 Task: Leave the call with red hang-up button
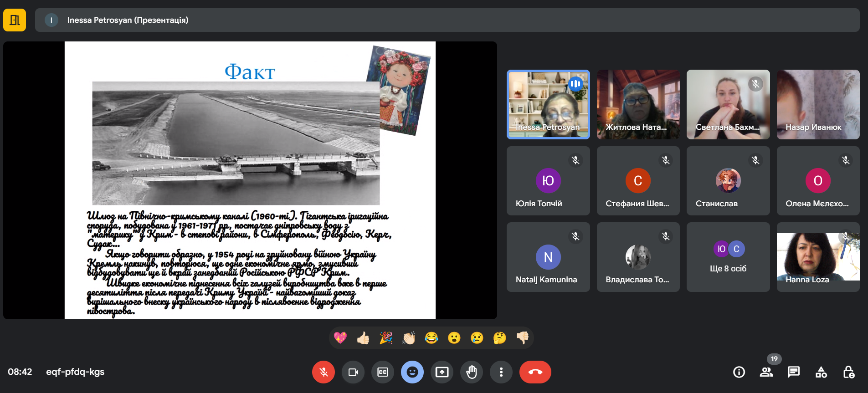click(x=535, y=372)
